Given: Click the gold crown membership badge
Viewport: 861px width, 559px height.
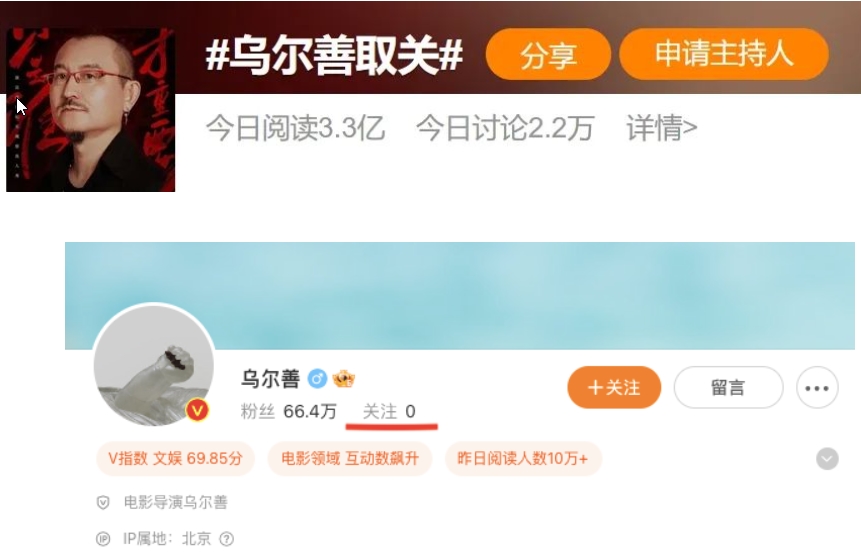Looking at the screenshot, I should point(344,378).
